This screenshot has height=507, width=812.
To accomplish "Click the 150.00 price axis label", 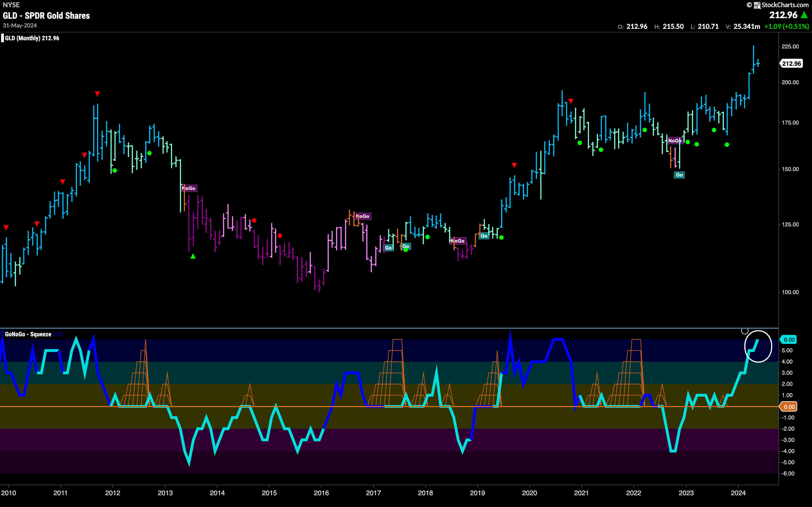I will (790, 169).
